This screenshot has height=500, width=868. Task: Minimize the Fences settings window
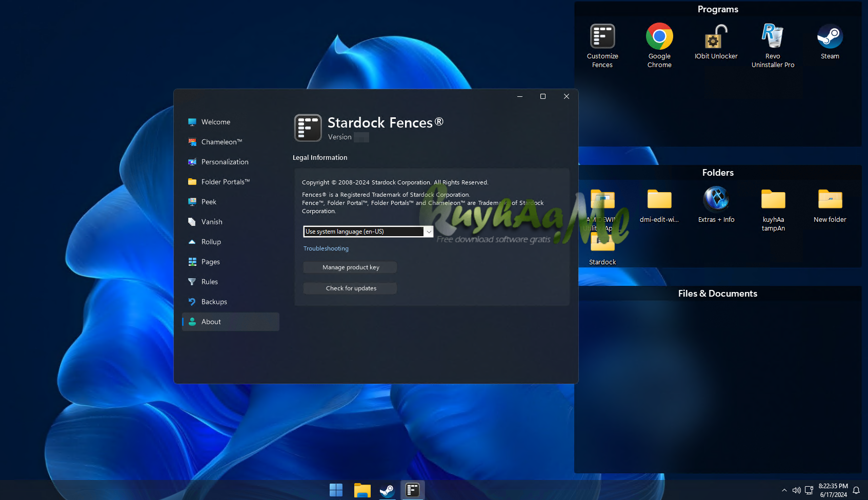[x=520, y=96]
